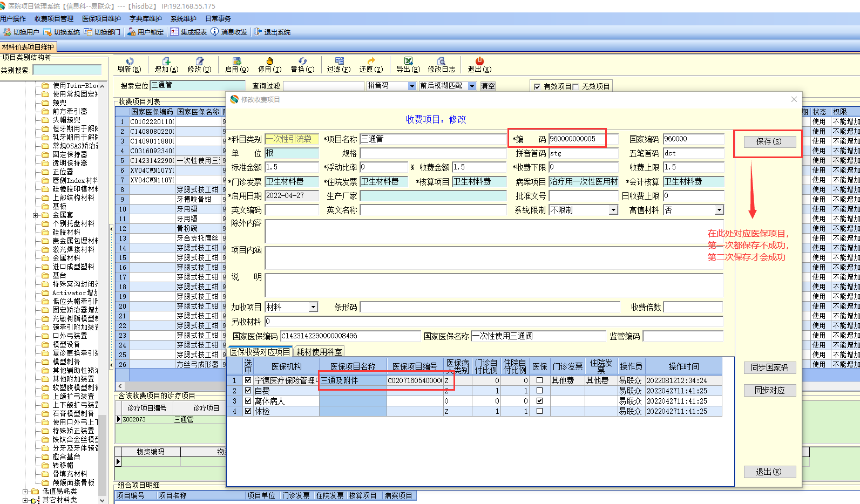
Task: Click the 同步对应 button
Action: [769, 390]
